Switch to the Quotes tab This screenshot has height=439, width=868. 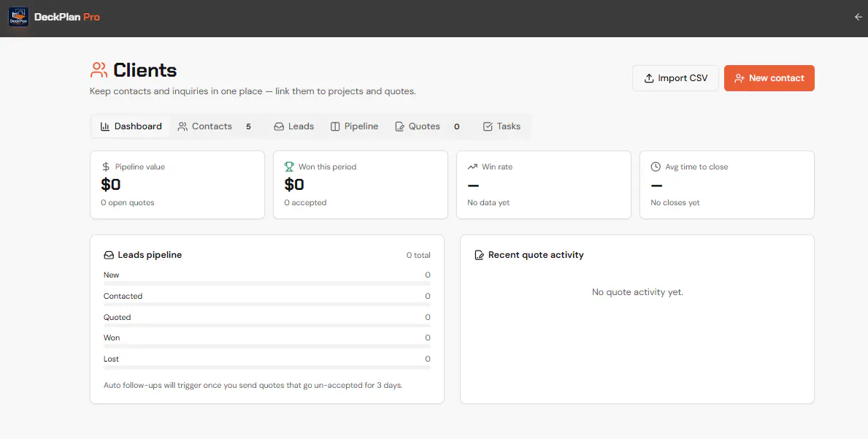pyautogui.click(x=429, y=126)
